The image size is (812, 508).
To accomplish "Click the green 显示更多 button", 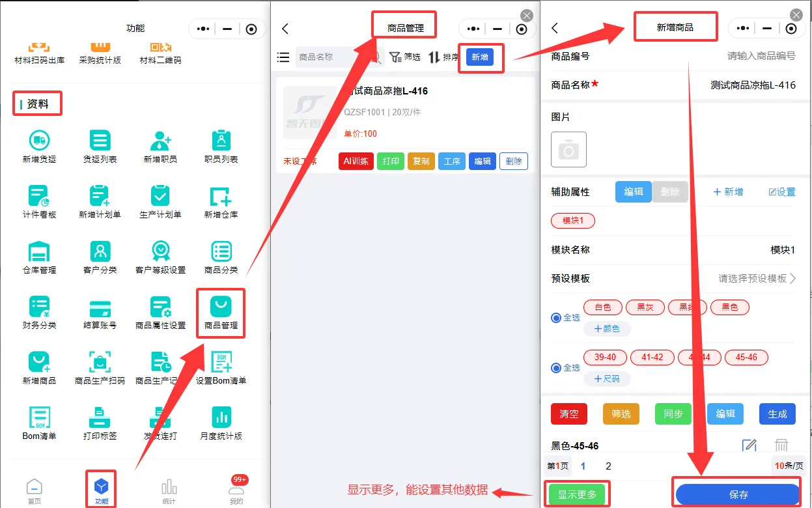I will click(577, 495).
